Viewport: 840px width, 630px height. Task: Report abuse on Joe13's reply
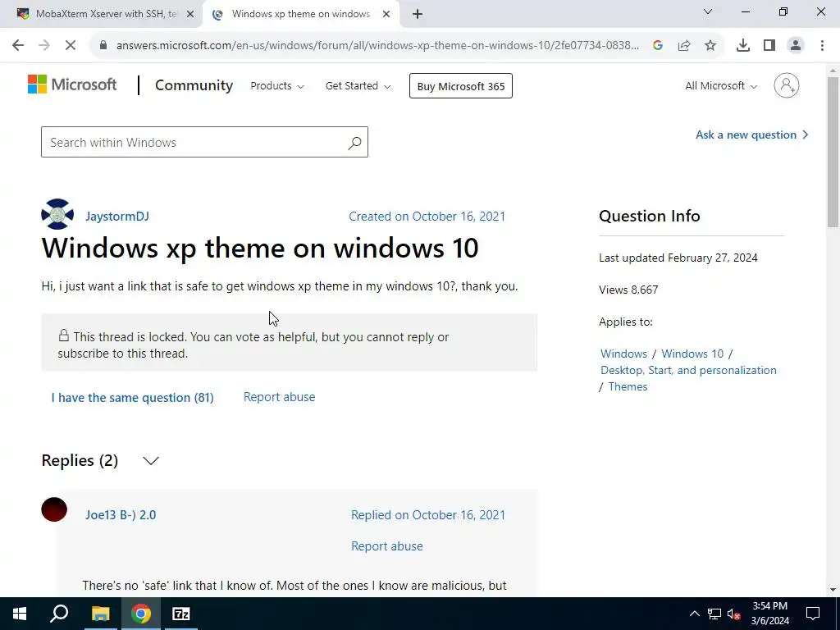(x=387, y=546)
